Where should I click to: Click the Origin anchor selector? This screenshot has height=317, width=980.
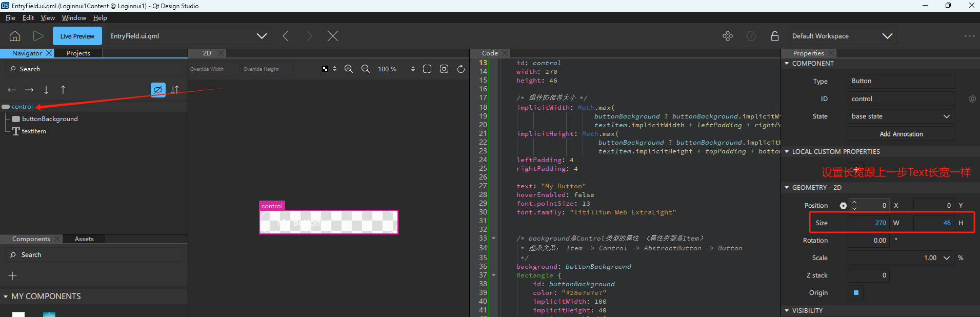856,292
